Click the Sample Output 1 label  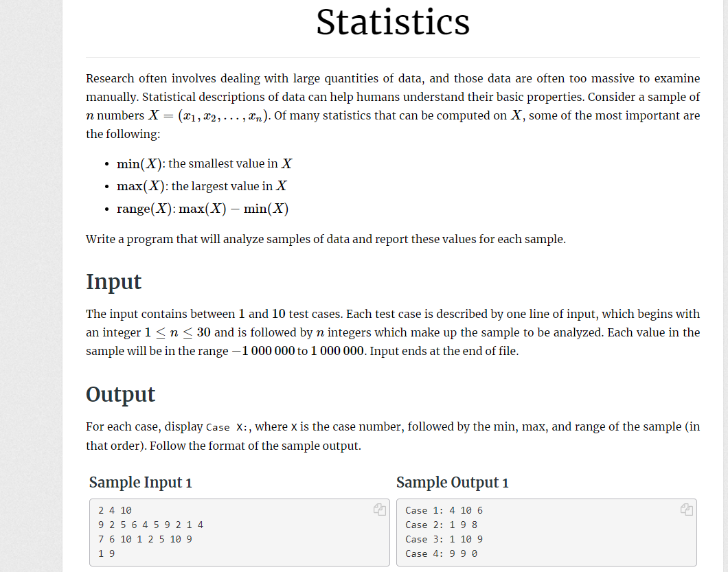tap(452, 483)
